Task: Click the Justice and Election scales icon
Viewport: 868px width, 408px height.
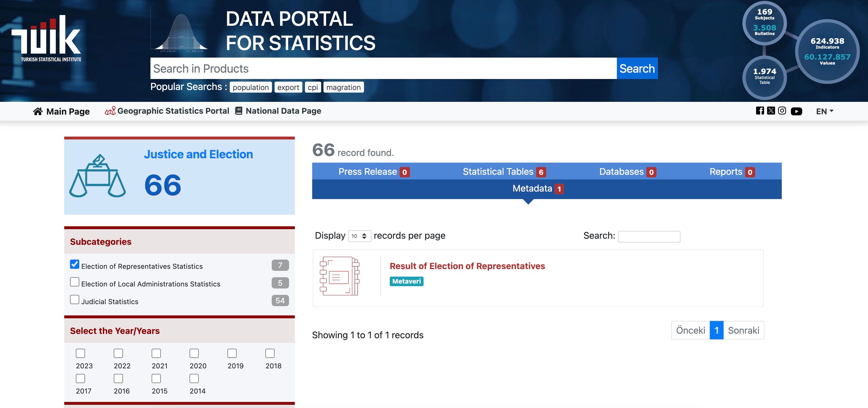Action: click(98, 176)
